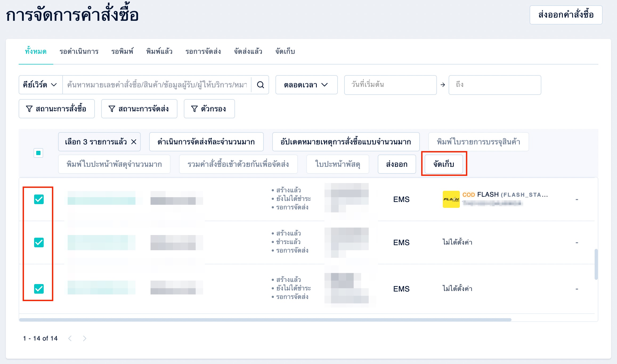The image size is (617, 364).
Task: Click the horizontal table scrollbar
Action: pyautogui.click(x=265, y=319)
